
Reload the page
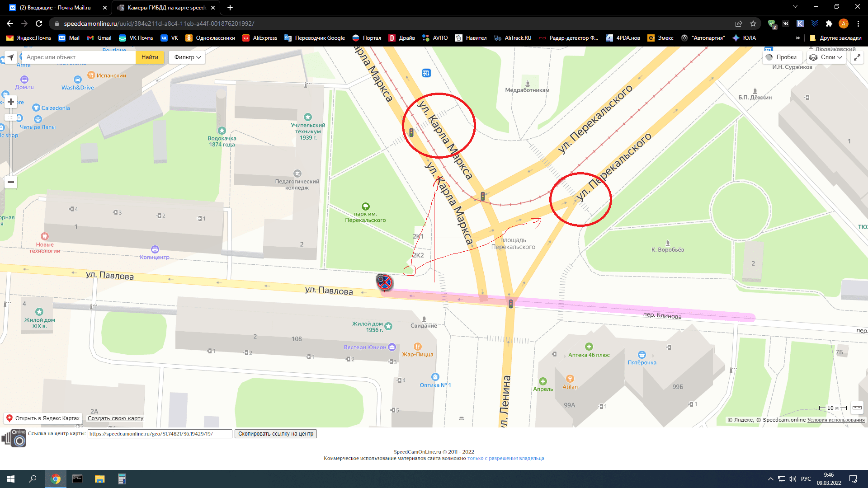[39, 23]
